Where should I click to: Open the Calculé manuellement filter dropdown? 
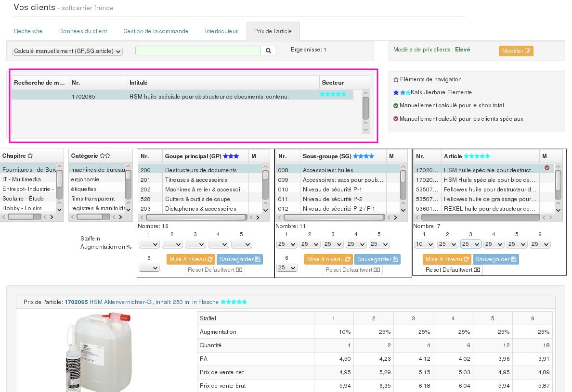[x=67, y=51]
